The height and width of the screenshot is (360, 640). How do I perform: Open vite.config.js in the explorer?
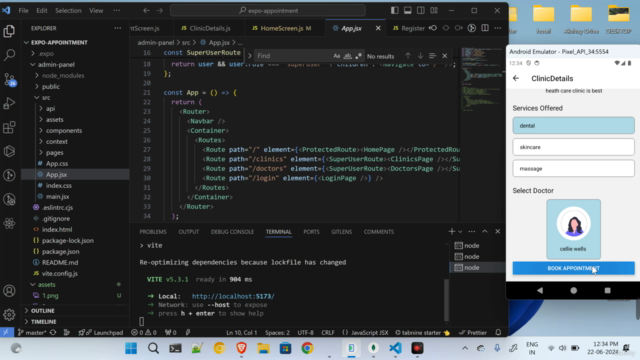point(60,273)
